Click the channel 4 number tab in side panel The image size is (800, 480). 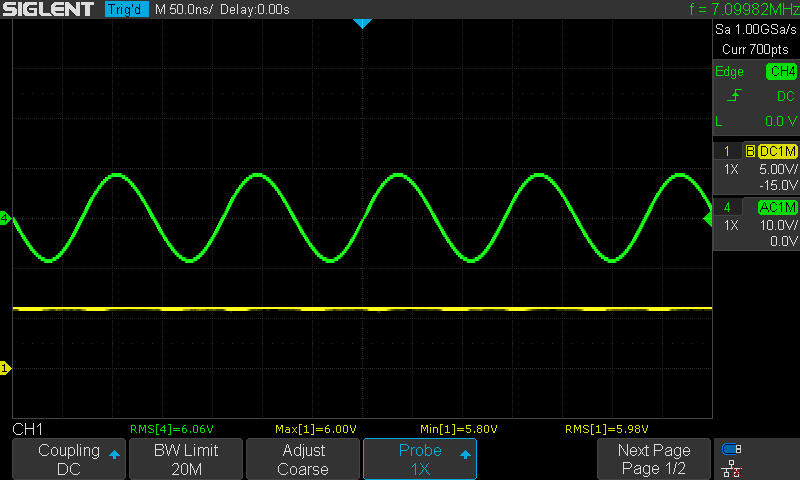pos(727,207)
